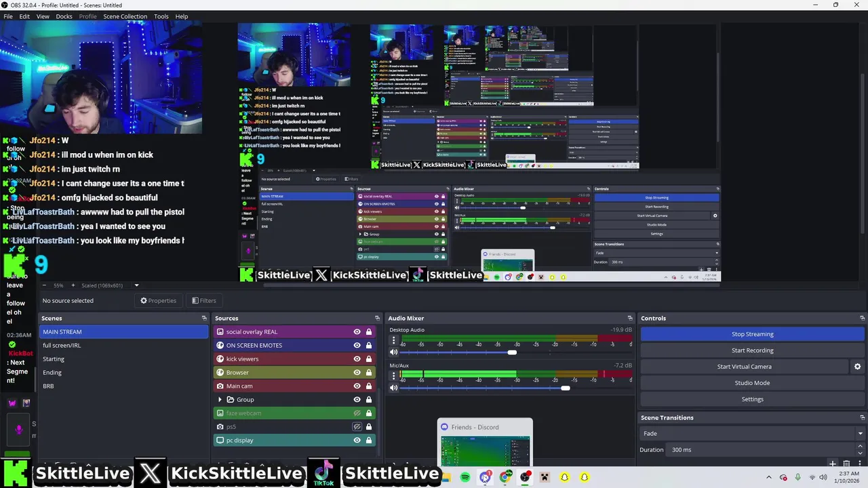Click the image icon of social overlay REAL

click(x=220, y=332)
